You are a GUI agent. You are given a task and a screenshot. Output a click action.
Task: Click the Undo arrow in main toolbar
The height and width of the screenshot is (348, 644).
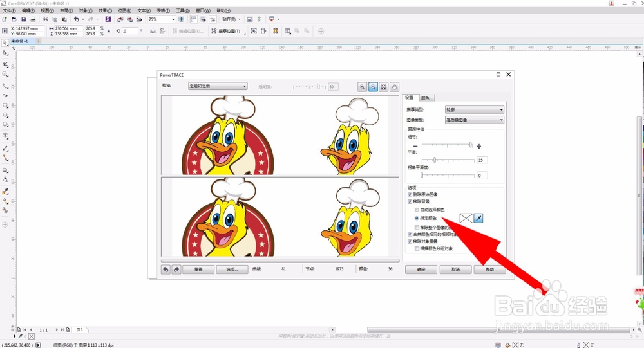click(77, 19)
